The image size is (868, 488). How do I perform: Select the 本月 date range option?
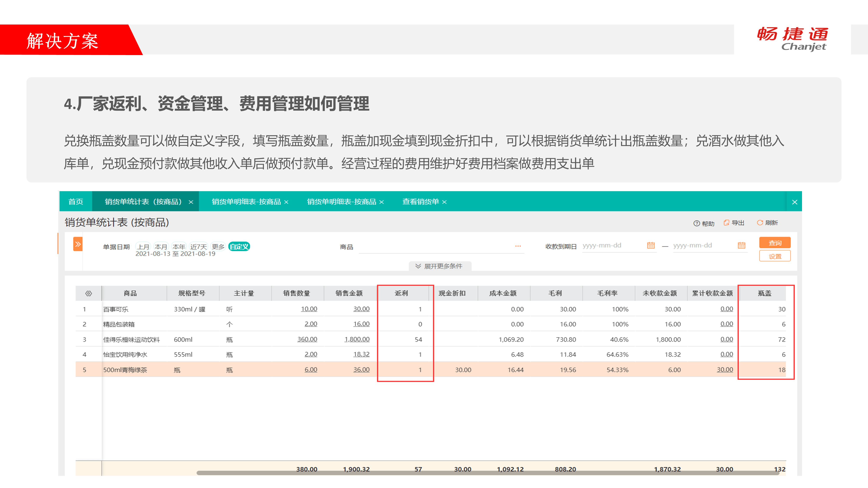click(161, 247)
